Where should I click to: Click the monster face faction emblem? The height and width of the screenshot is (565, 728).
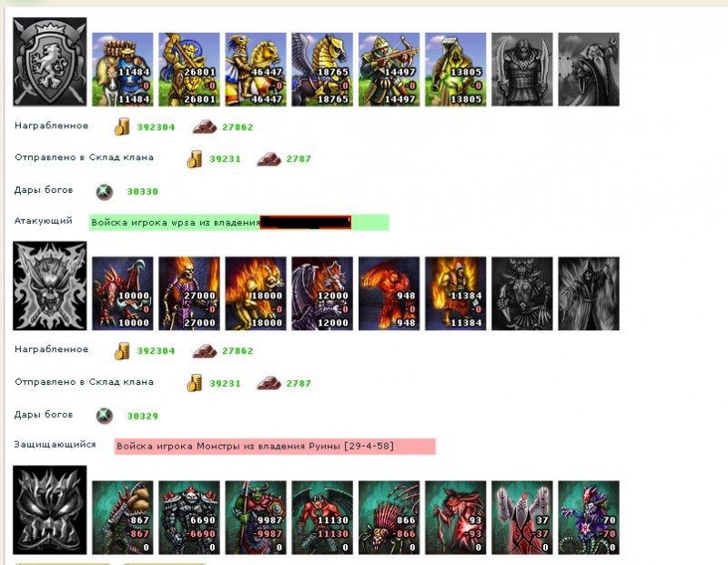pos(50,510)
